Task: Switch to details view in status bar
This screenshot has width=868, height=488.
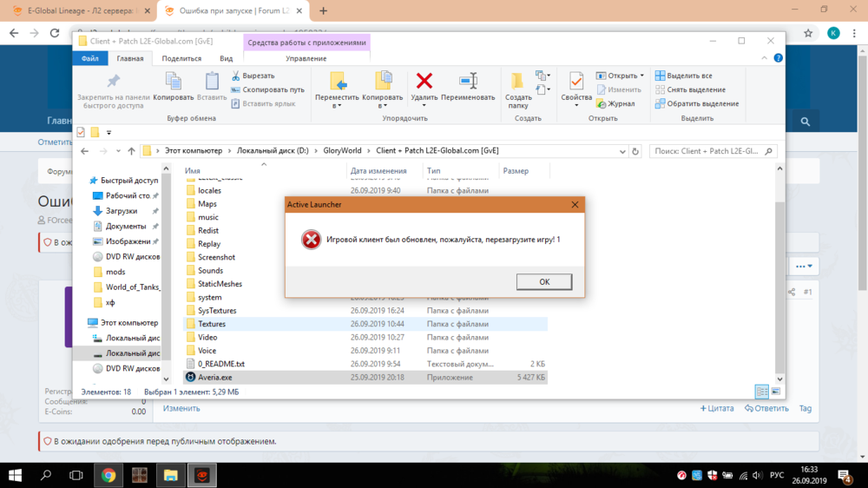Action: 761,392
